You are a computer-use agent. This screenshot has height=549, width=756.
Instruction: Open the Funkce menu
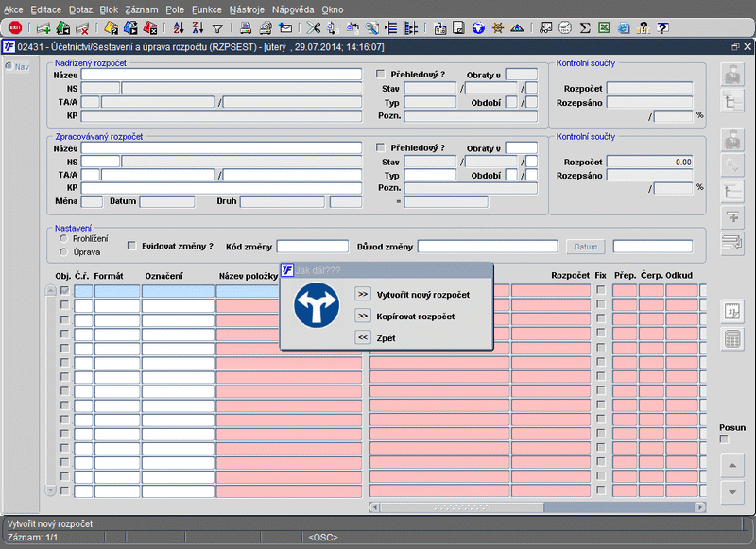(x=206, y=9)
